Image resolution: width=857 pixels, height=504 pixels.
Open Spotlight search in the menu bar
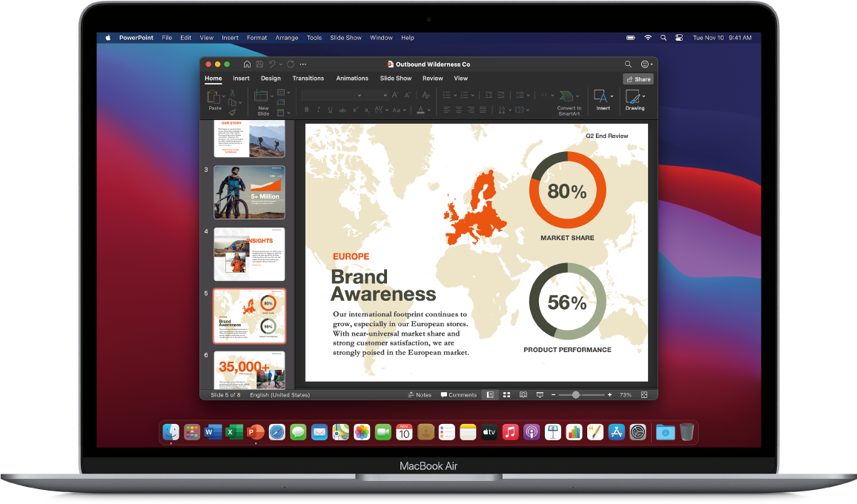[663, 38]
